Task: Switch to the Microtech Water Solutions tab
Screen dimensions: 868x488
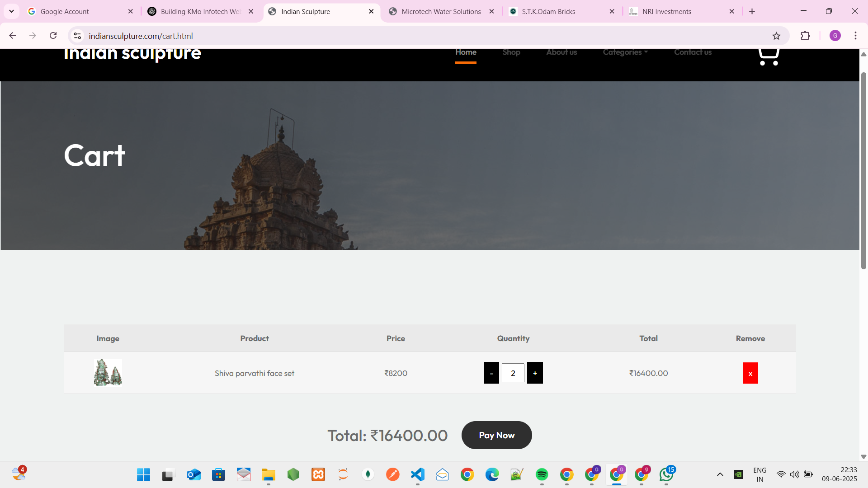Action: [x=441, y=12]
